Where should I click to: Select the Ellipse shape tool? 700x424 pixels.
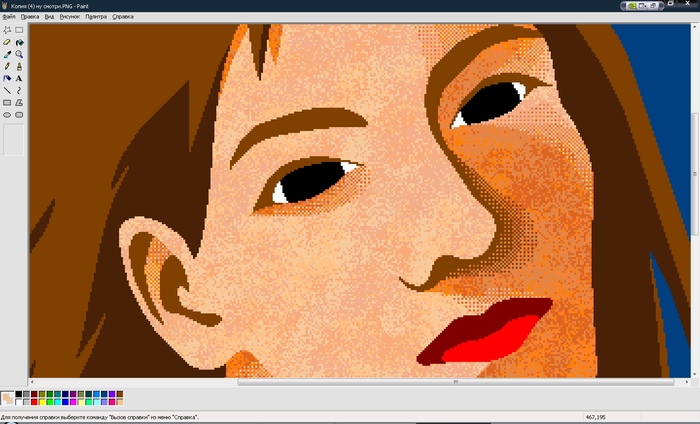(8, 114)
